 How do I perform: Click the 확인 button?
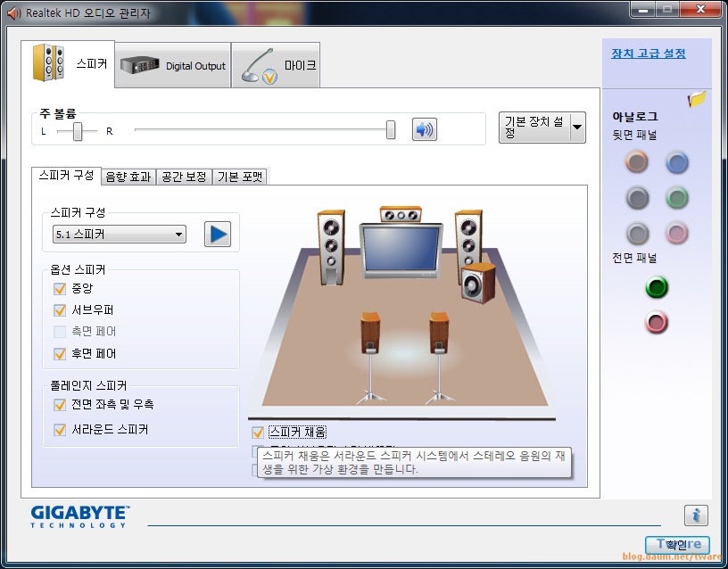pyautogui.click(x=677, y=544)
